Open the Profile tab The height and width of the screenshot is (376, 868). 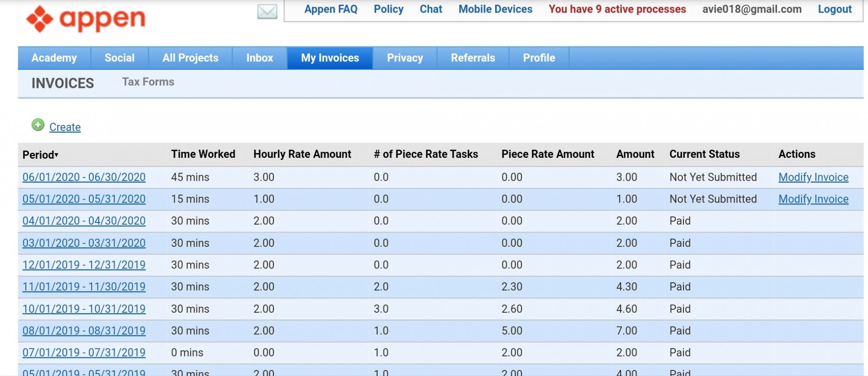point(539,58)
